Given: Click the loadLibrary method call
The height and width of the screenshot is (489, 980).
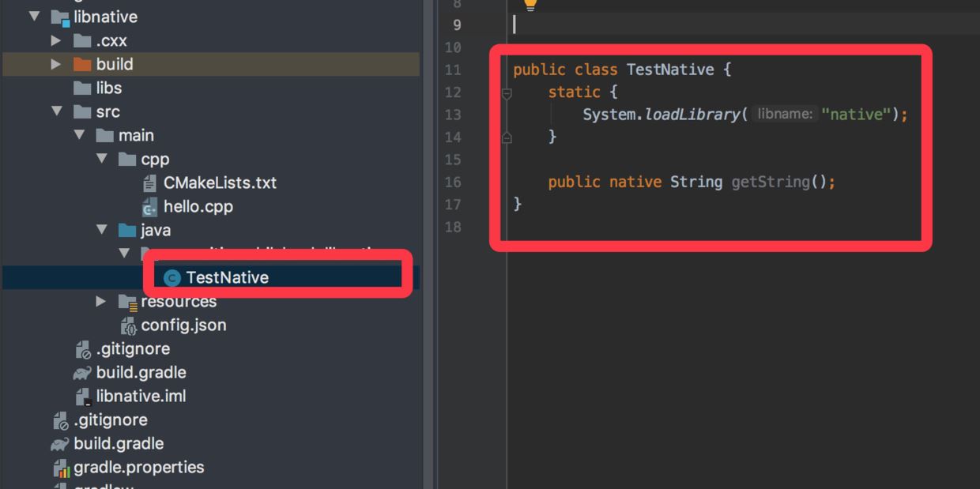Looking at the screenshot, I should pyautogui.click(x=692, y=115).
